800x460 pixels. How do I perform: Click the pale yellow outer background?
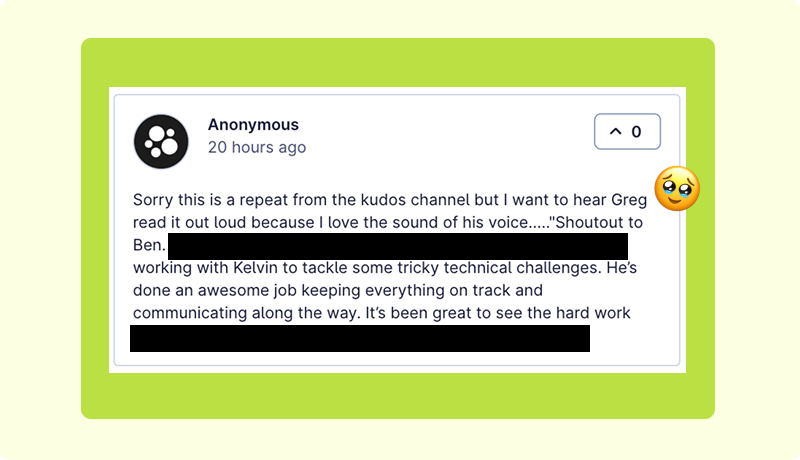tap(40, 230)
